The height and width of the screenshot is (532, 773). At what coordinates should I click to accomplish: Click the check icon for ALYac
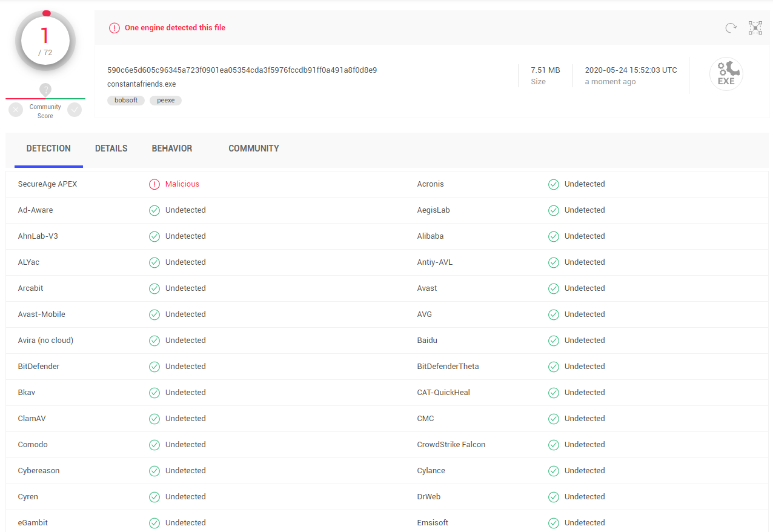tap(154, 262)
